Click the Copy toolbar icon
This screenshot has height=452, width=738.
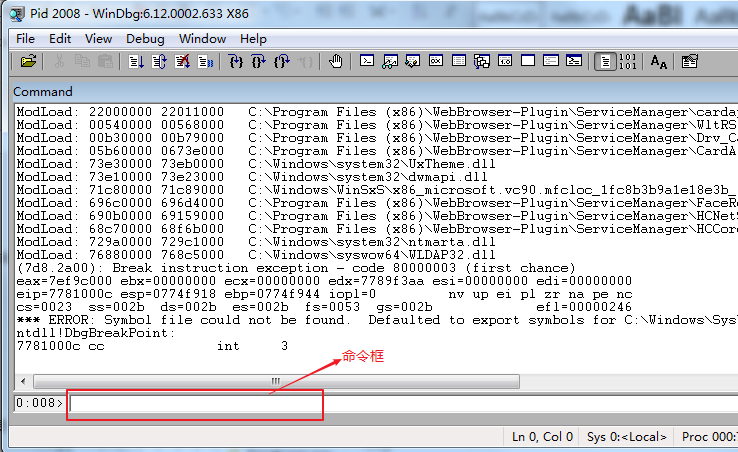point(82,61)
